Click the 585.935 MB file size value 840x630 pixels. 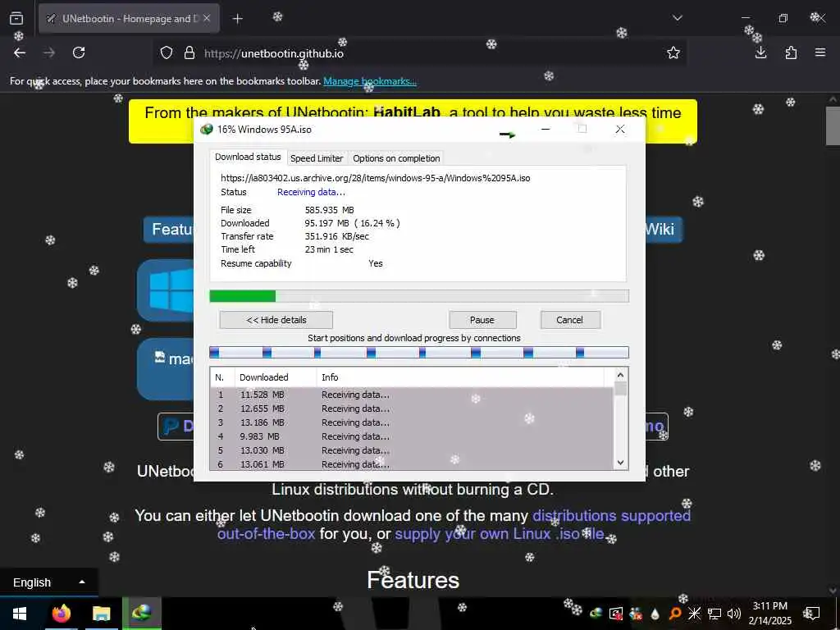click(330, 210)
